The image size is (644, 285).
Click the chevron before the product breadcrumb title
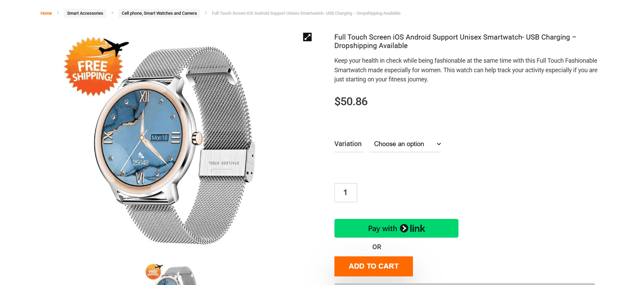pyautogui.click(x=206, y=13)
